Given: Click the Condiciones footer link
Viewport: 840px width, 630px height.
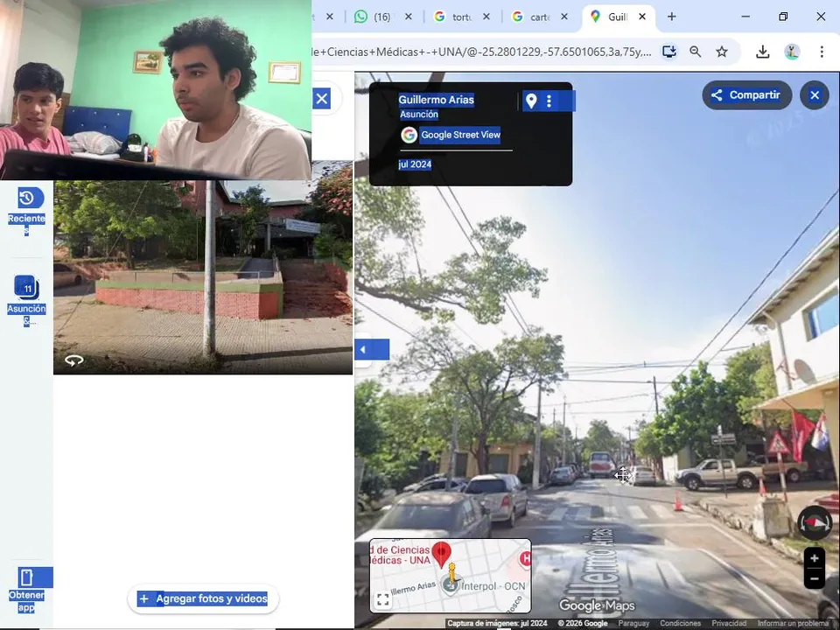Looking at the screenshot, I should point(680,624).
